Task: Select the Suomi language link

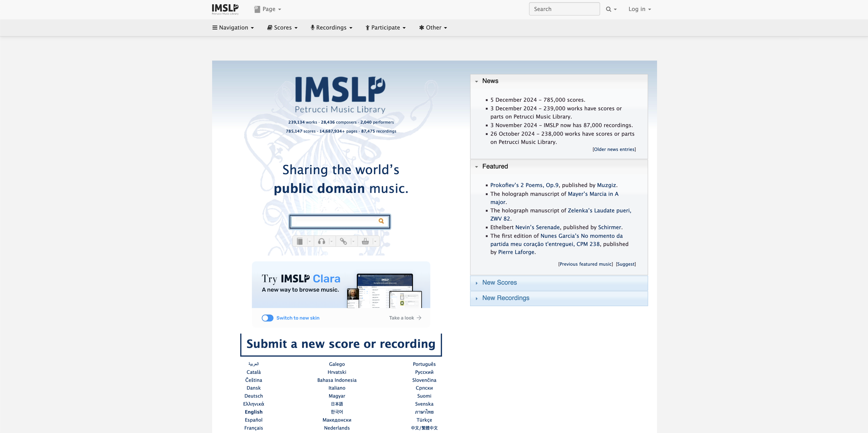Action: 424,396
